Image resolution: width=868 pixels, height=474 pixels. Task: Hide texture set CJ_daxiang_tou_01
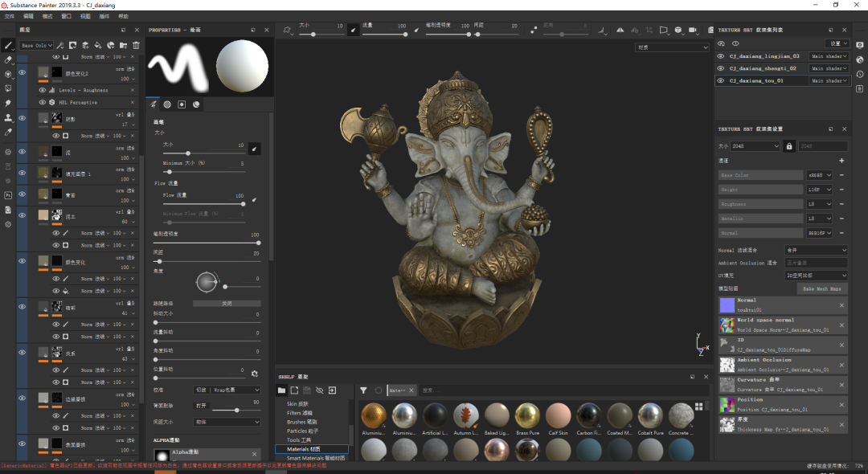[x=721, y=80]
